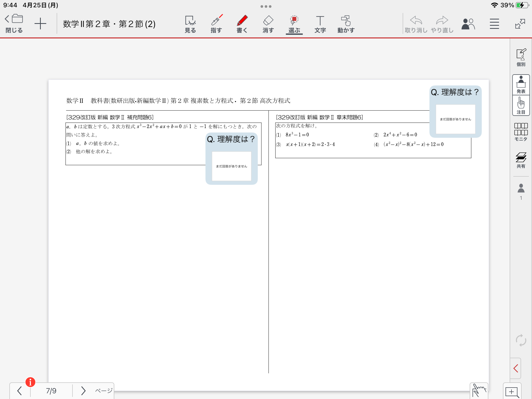Open the left 理解度は？ survey card
The image size is (532, 399).
click(231, 158)
